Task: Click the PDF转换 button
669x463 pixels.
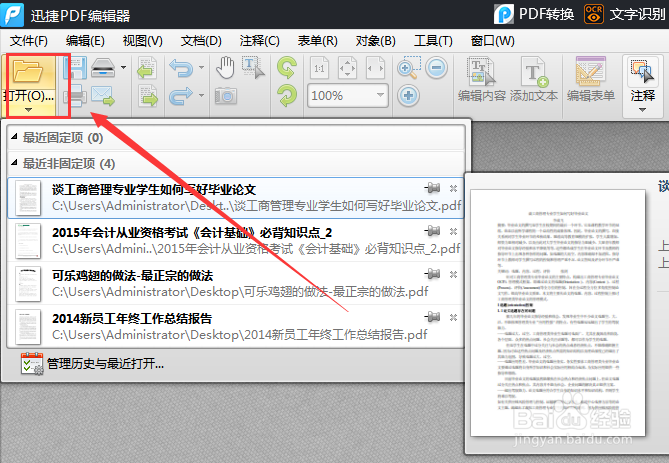Action: pos(534,14)
